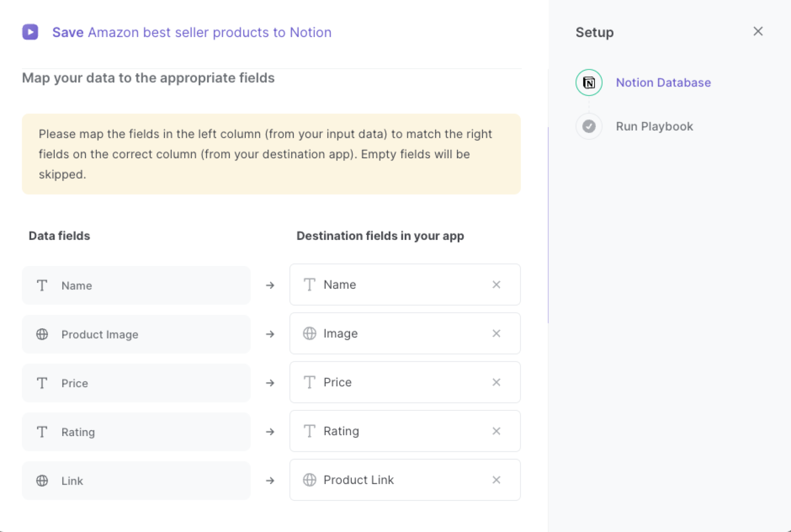Click the arrow between the Name fields
Image resolution: width=791 pixels, height=532 pixels.
(x=270, y=285)
